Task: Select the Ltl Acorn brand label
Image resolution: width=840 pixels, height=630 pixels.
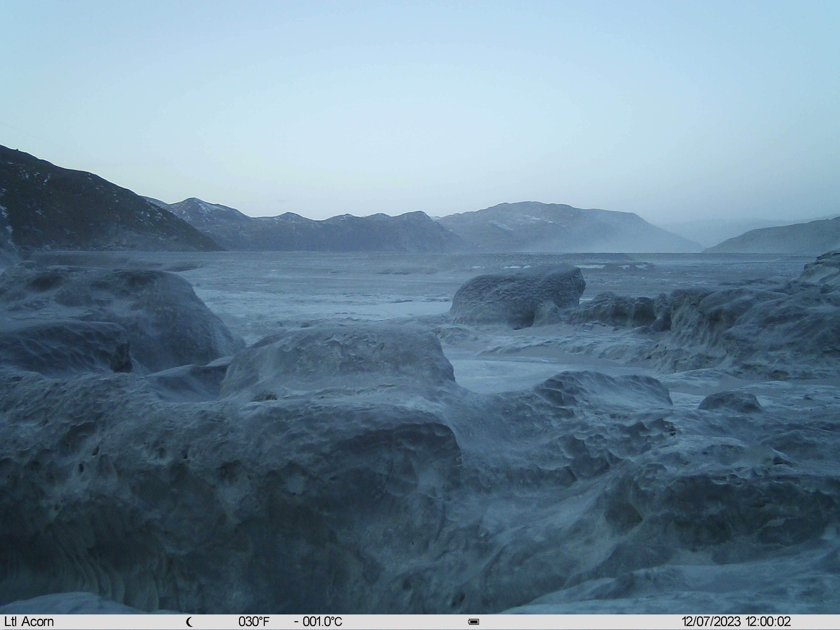Action: coord(29,622)
